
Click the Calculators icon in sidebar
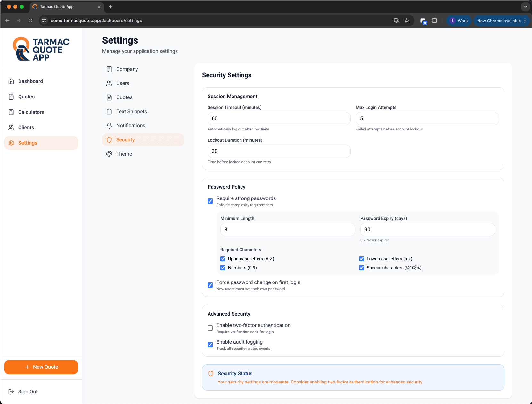(x=11, y=112)
